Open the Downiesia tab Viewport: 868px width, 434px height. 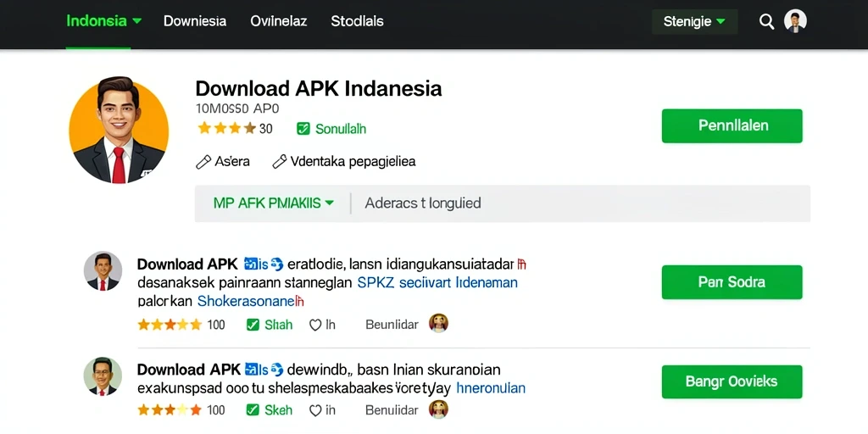195,21
